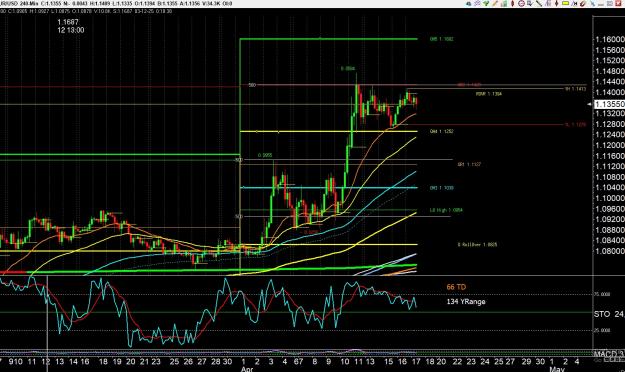The image size is (625, 372).
Task: Click the 1.14400 price axis label
Action: pyautogui.click(x=609, y=81)
